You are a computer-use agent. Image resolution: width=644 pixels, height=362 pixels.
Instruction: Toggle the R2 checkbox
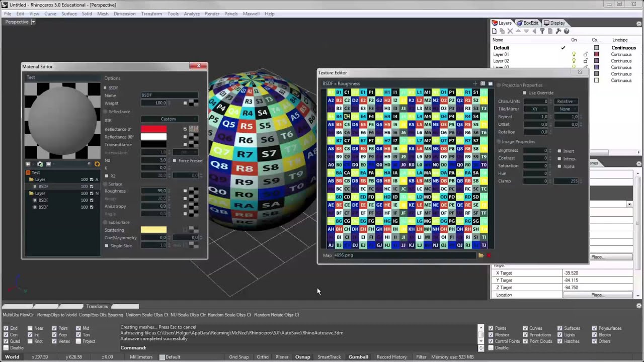pos(106,176)
